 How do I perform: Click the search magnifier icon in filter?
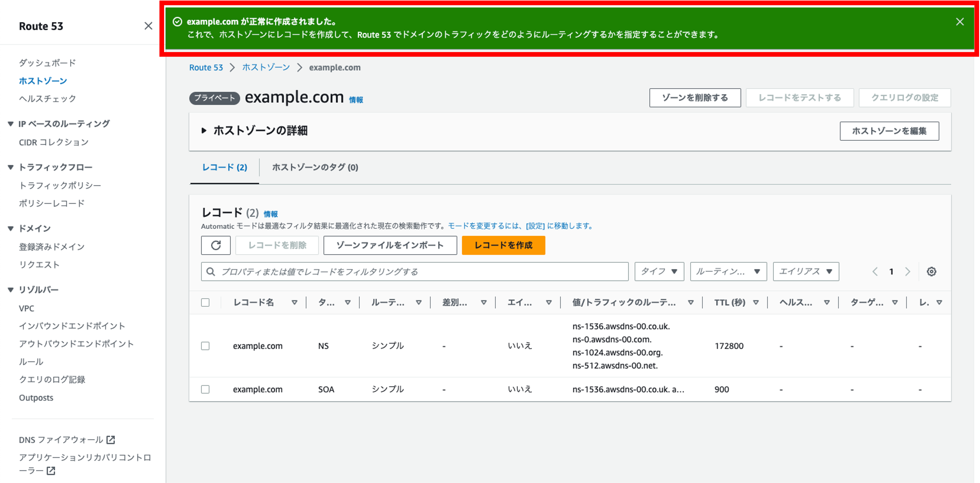pyautogui.click(x=210, y=271)
